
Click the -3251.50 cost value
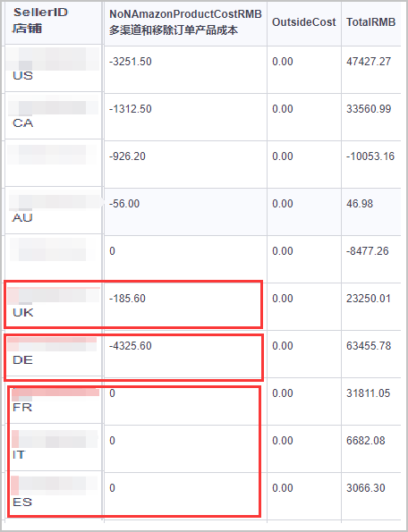(x=131, y=62)
